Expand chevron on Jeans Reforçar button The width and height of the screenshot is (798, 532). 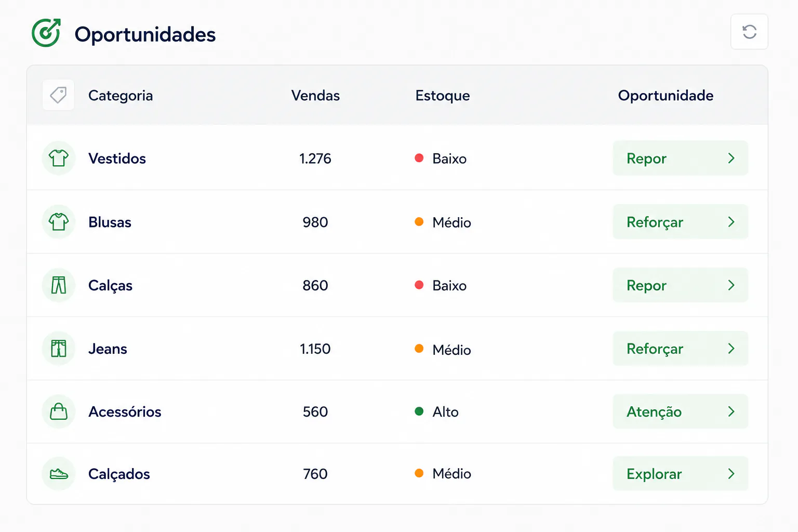(x=731, y=349)
